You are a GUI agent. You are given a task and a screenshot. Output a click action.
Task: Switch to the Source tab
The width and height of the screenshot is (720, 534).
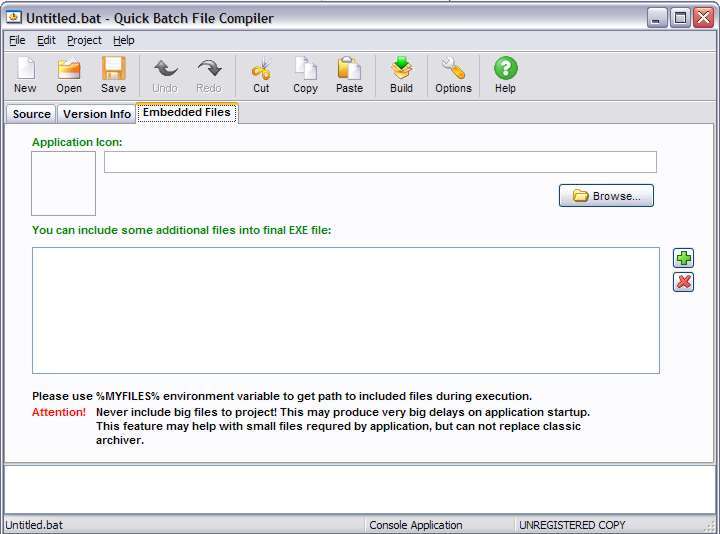[31, 114]
